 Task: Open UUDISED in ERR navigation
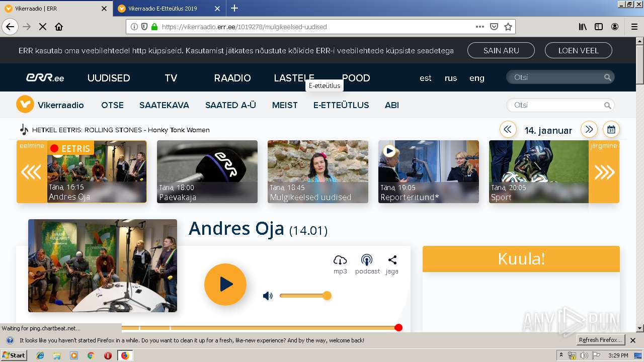[x=109, y=78]
